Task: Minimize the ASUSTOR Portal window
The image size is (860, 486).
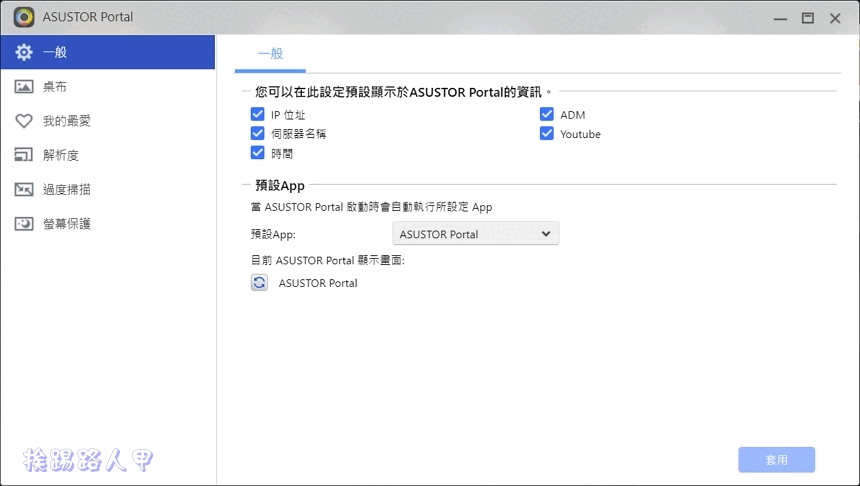Action: [x=780, y=18]
